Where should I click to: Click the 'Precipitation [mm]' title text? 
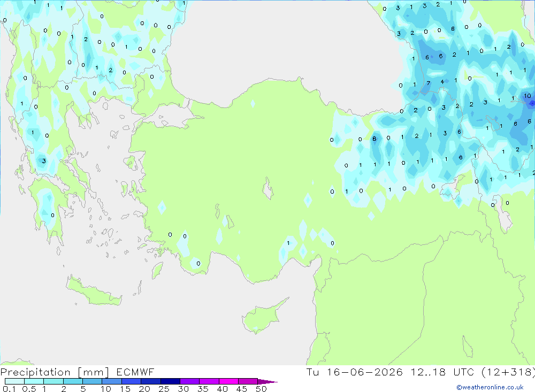pos(55,372)
